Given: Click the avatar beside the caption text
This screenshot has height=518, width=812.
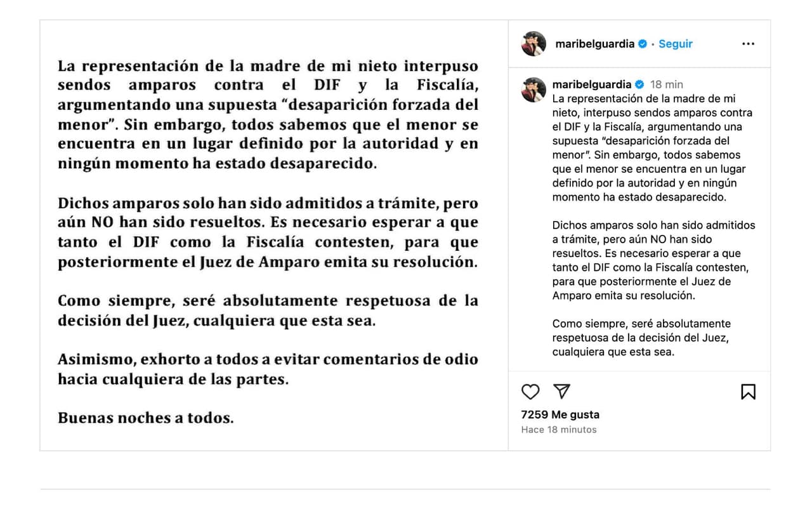Looking at the screenshot, I should tap(534, 90).
